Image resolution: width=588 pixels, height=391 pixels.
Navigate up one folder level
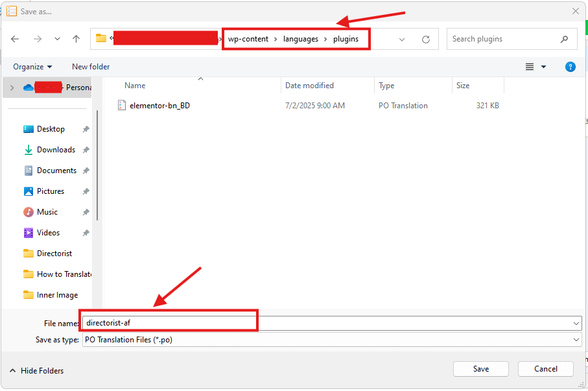[76, 39]
